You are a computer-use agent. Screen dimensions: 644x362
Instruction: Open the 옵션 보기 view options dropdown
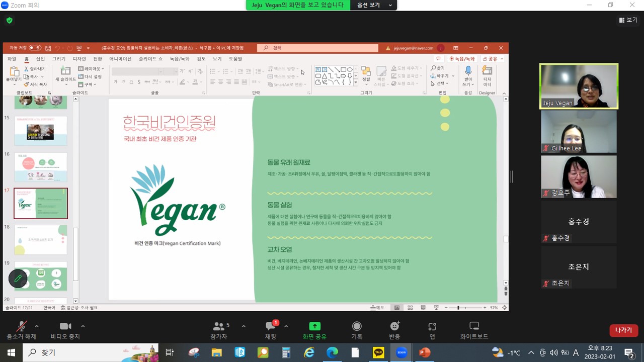(374, 5)
